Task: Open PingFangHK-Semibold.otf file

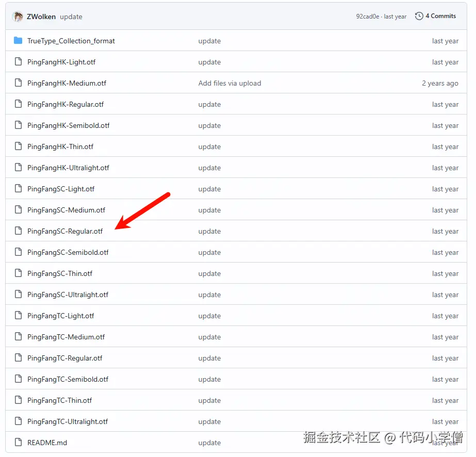Action: [68, 126]
